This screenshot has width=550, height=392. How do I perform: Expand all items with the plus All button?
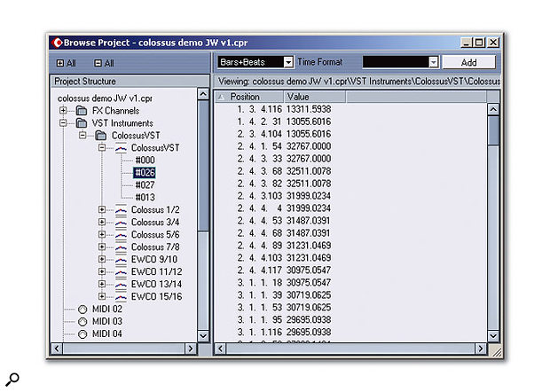[66, 63]
